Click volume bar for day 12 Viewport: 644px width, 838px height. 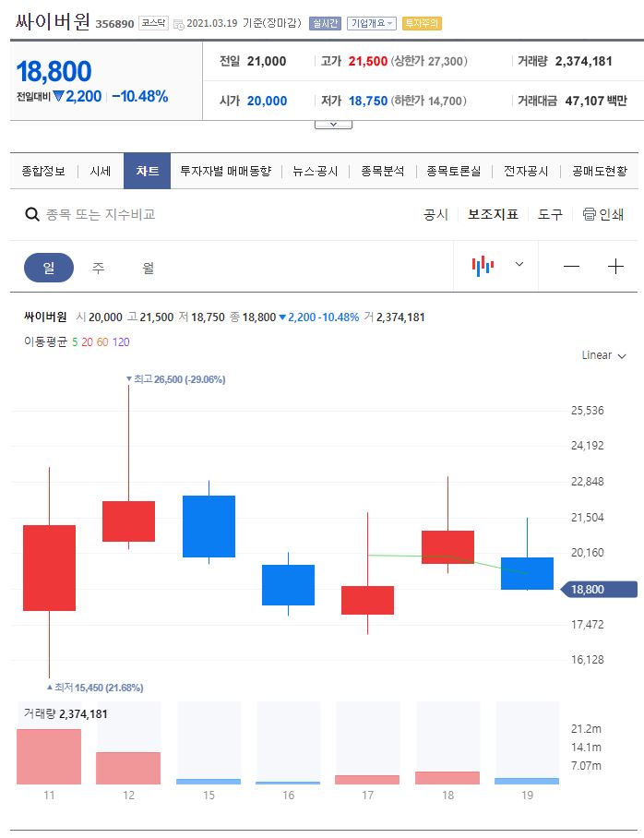pyautogui.click(x=128, y=768)
